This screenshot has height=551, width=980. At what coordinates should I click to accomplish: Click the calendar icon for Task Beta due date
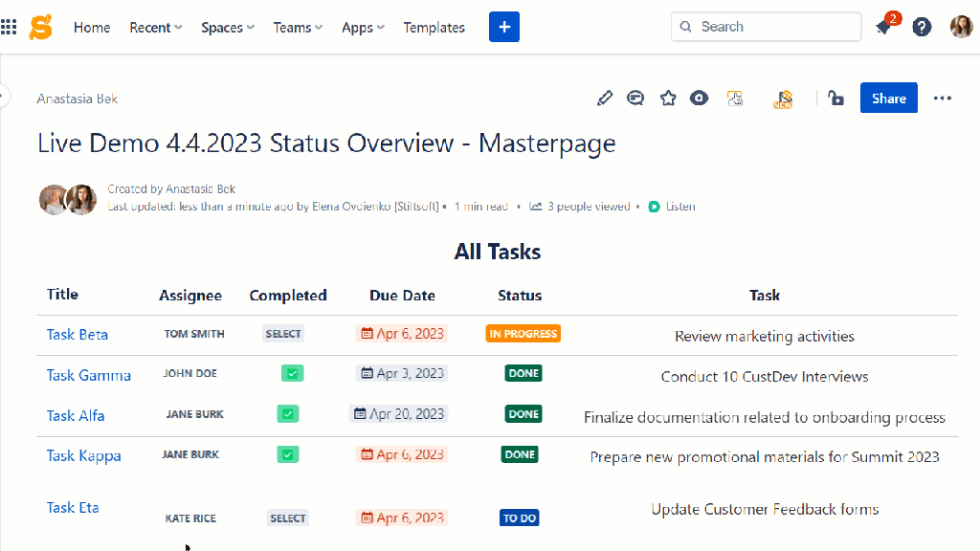[x=367, y=334]
